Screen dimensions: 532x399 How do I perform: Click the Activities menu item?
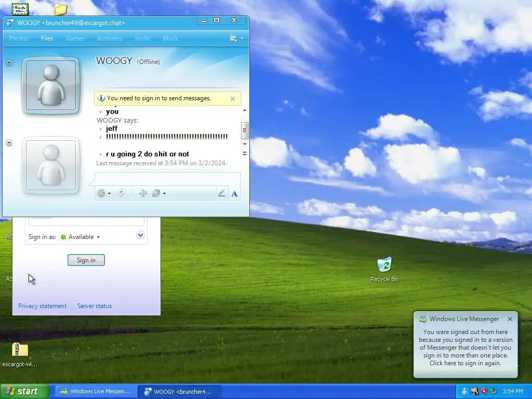click(110, 38)
